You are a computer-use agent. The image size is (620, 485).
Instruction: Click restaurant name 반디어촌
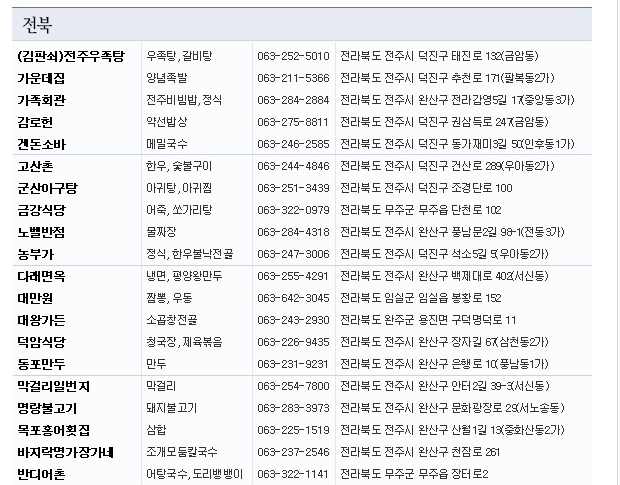(41, 474)
